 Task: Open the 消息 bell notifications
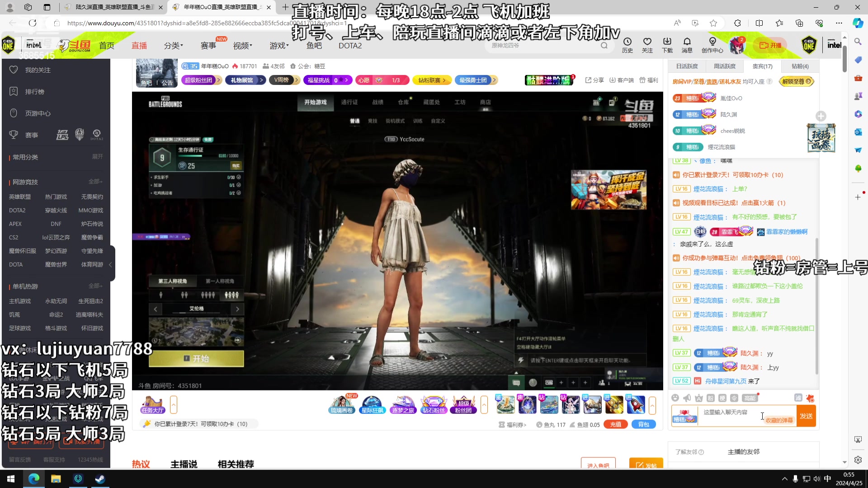click(x=687, y=45)
